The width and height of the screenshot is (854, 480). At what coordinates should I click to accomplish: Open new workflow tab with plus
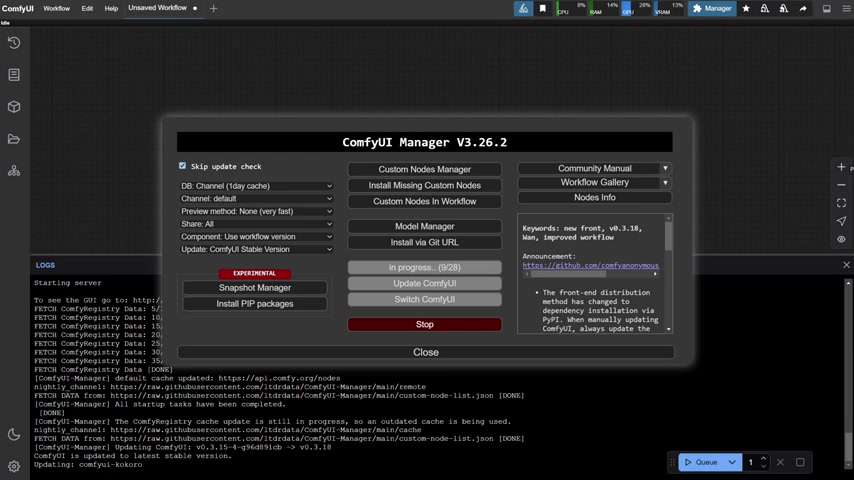[214, 8]
